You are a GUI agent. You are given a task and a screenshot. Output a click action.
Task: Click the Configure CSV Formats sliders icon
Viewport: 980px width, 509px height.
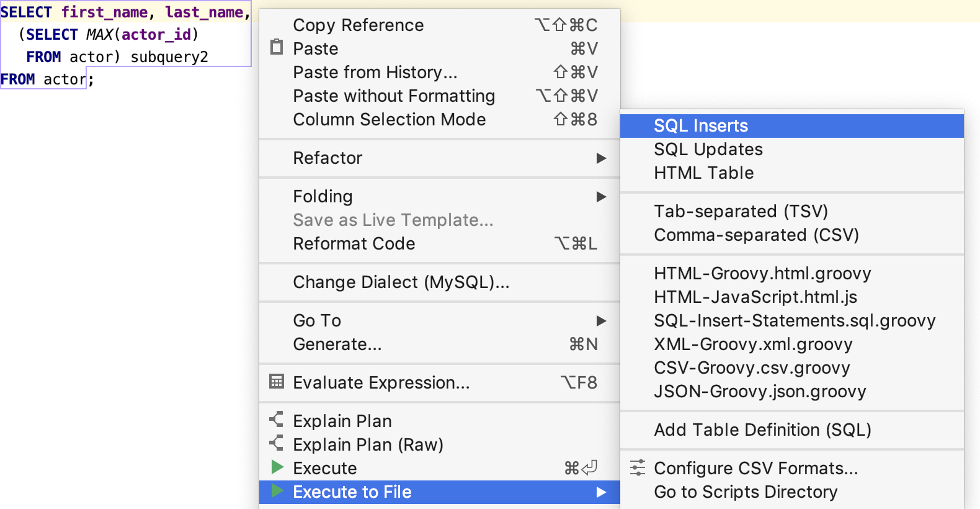pyautogui.click(x=638, y=467)
